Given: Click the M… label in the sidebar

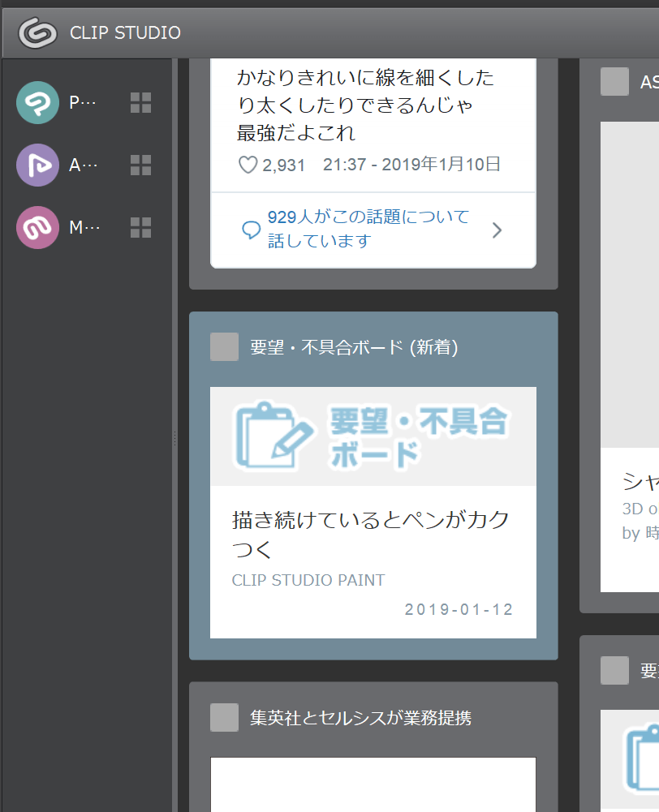Looking at the screenshot, I should point(84,227).
